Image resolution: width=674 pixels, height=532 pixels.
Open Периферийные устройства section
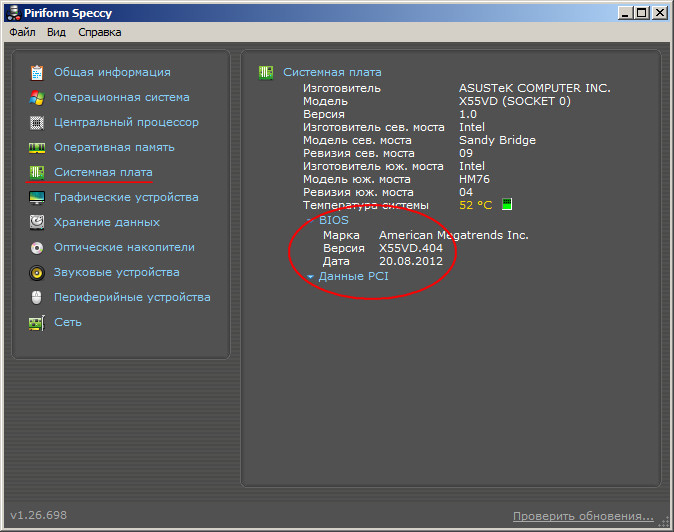click(x=132, y=297)
